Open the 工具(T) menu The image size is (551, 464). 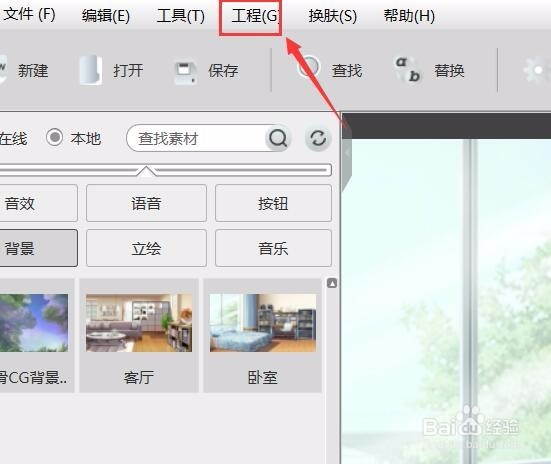(x=181, y=16)
